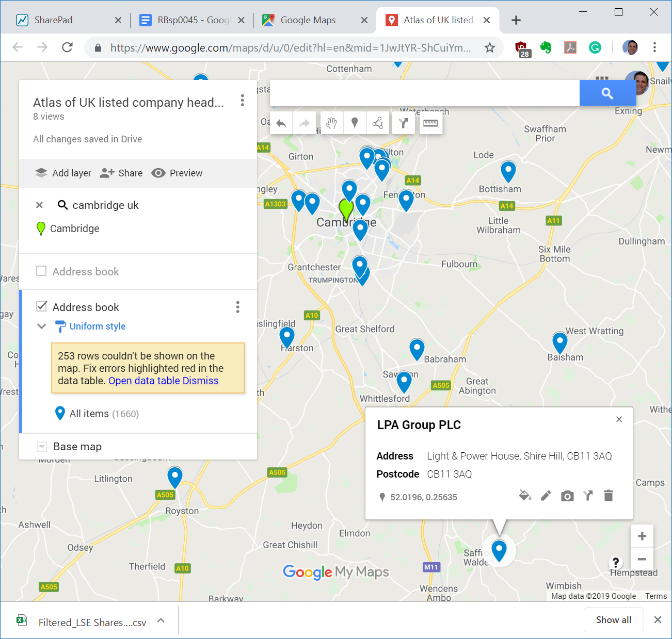
Task: Click the green Cambridge result pin in panel
Action: pos(41,228)
